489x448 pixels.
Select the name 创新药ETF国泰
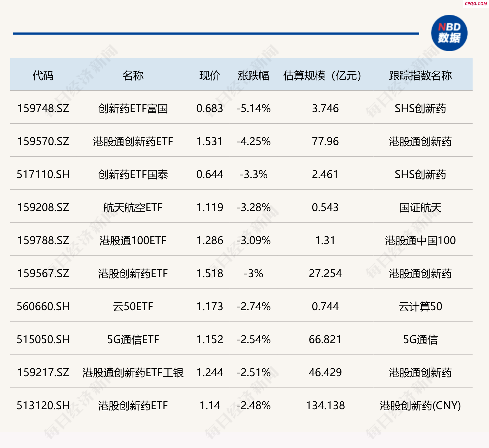(x=133, y=174)
